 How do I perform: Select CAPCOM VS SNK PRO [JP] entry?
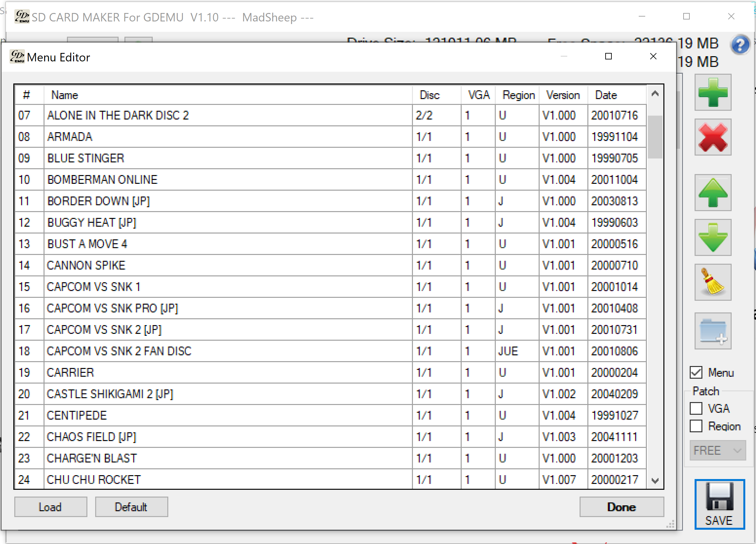[x=330, y=308]
